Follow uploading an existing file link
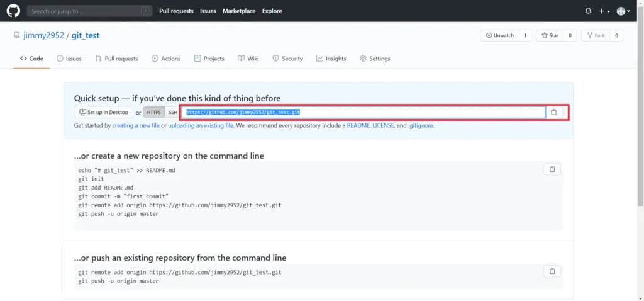This screenshot has height=301, width=644. (201, 125)
